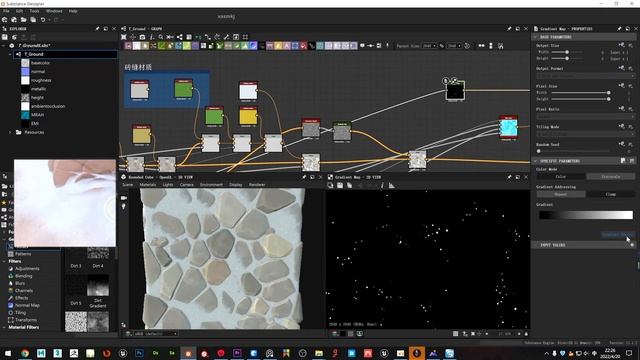Open the Help menu
Viewport: 640px width, 360px height.
tap(73, 11)
